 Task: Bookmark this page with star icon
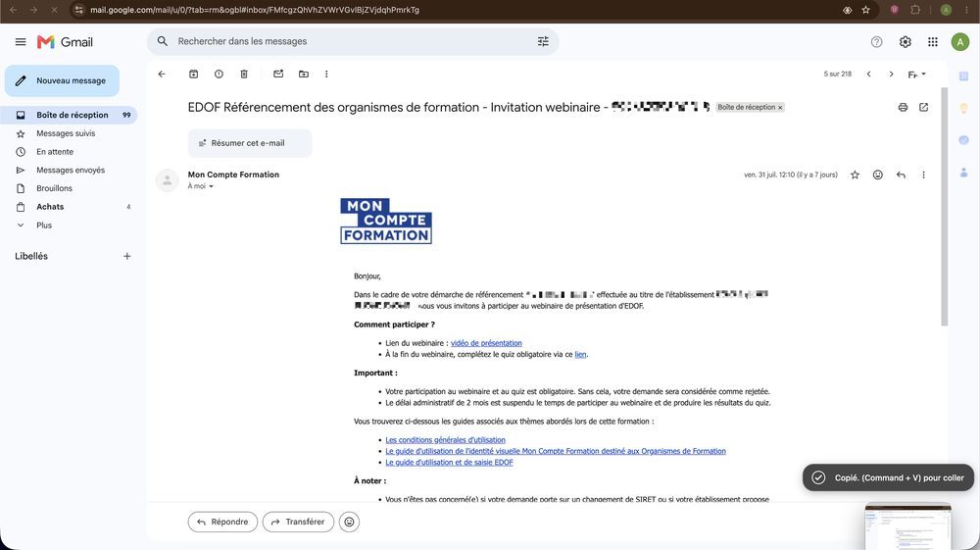click(865, 10)
